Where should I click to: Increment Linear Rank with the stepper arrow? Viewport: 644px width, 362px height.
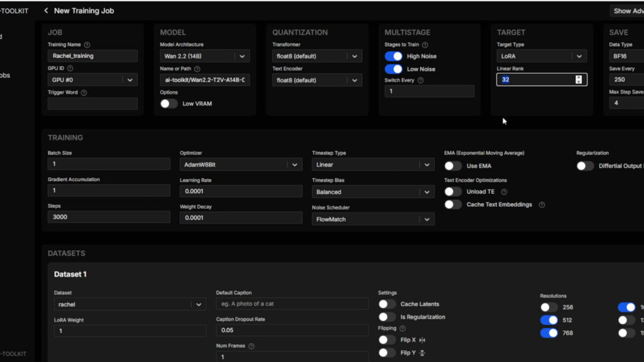tap(579, 77)
